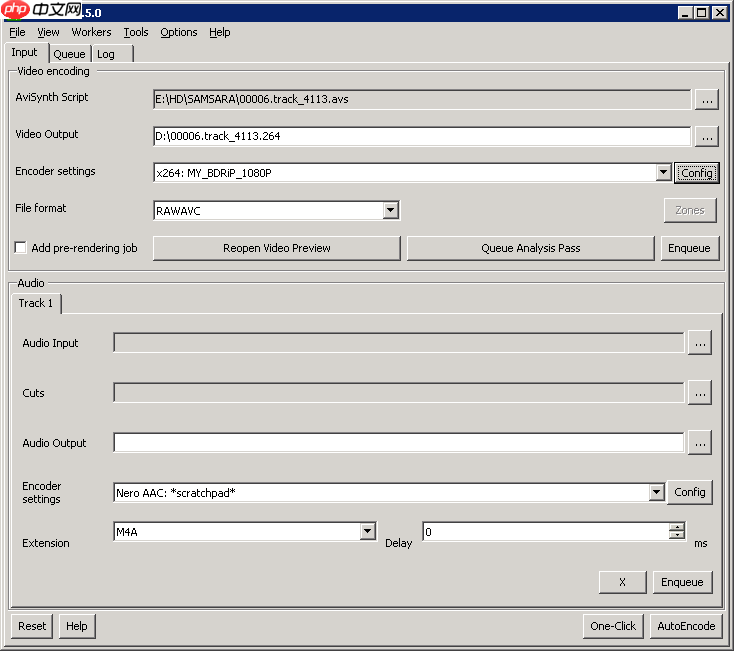Image resolution: width=734 pixels, height=651 pixels.
Task: Browse for the AviSynth Script file
Action: coord(706,99)
